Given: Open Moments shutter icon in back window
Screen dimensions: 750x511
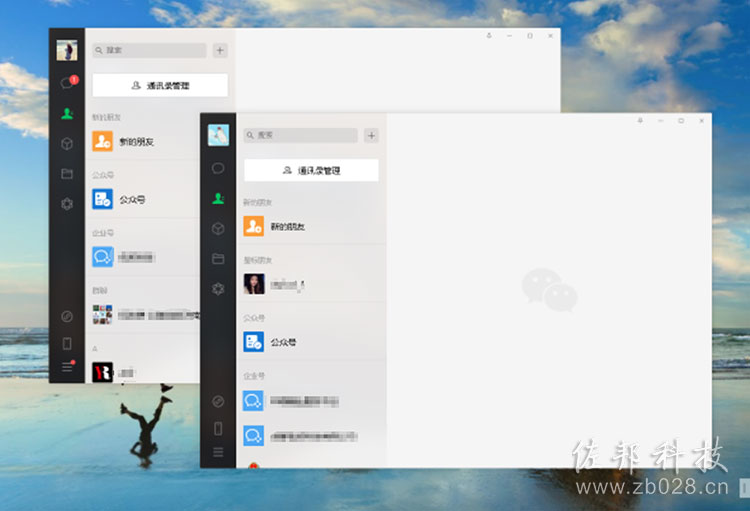Looking at the screenshot, I should 67,204.
